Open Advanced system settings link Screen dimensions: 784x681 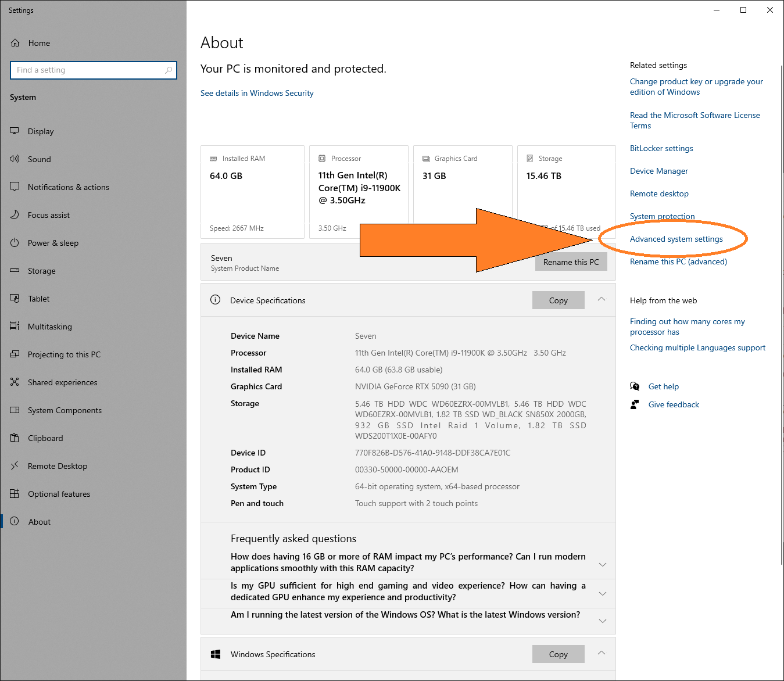(x=676, y=239)
